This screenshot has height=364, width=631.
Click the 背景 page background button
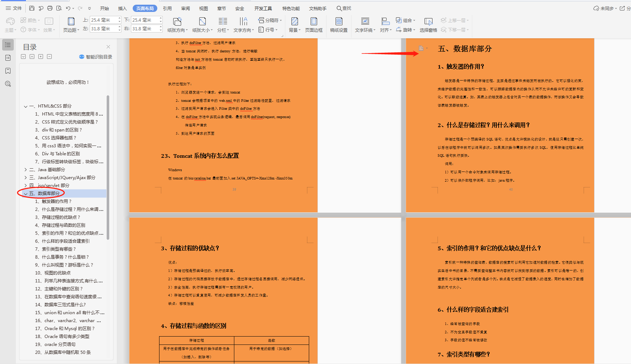tap(295, 25)
